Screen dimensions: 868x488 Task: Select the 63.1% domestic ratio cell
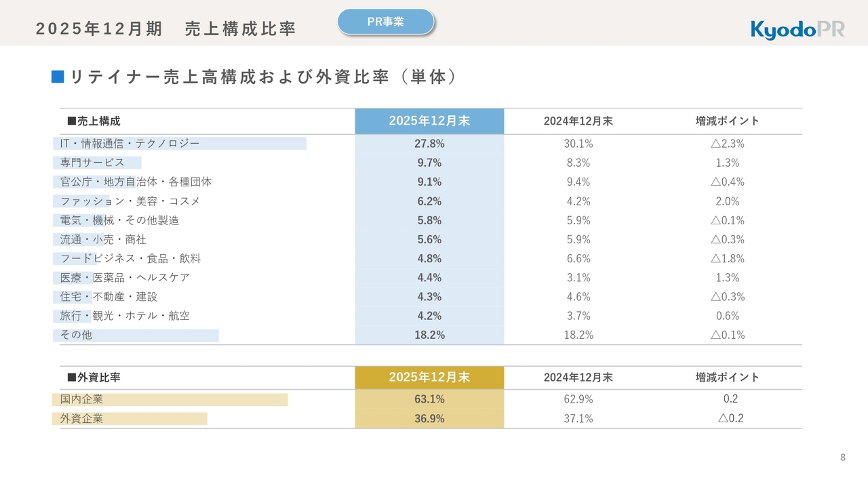pyautogui.click(x=429, y=399)
